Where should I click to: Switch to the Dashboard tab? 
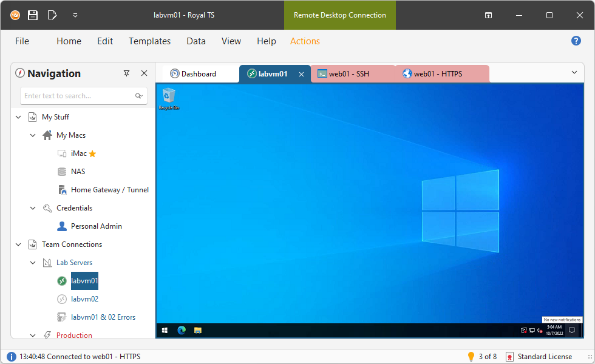point(198,74)
